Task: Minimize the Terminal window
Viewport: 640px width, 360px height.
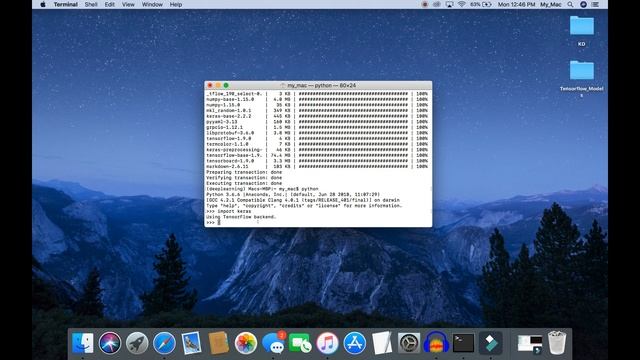Action: [218, 85]
